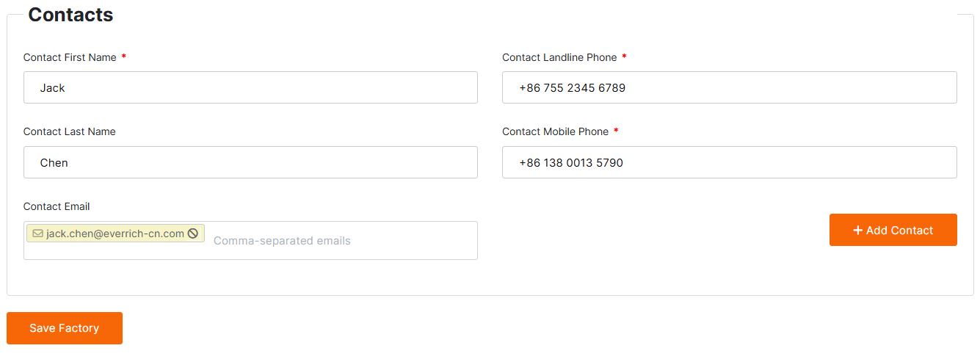Remove the jack.chen@everrich-cn.com email tag
The width and height of the screenshot is (980, 362).
click(x=193, y=234)
